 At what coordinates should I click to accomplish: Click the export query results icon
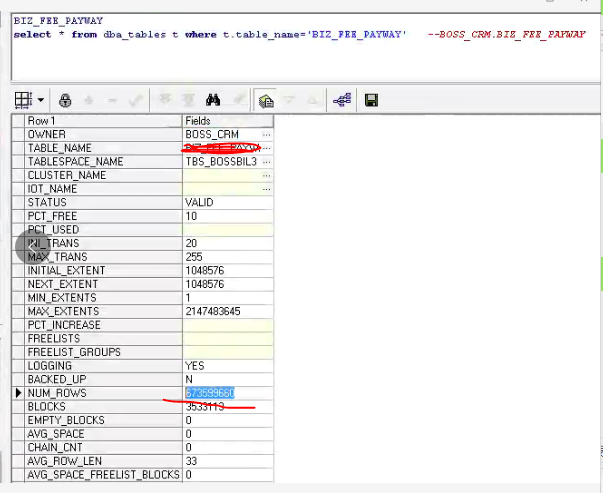click(342, 100)
